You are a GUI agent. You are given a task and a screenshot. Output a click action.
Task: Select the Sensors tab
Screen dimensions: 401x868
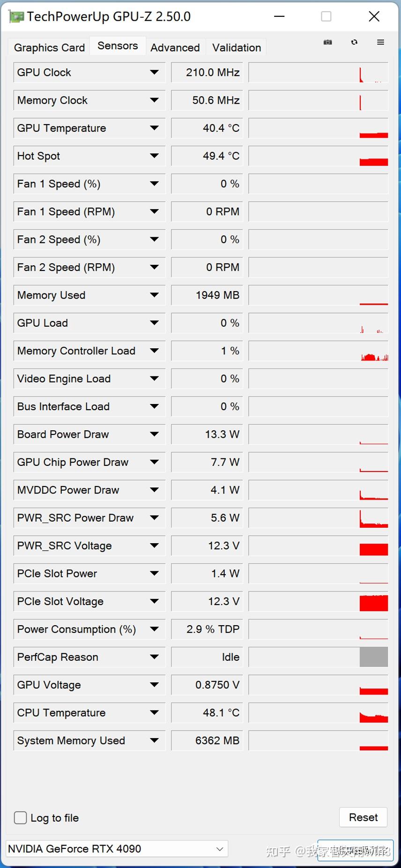[x=117, y=45]
